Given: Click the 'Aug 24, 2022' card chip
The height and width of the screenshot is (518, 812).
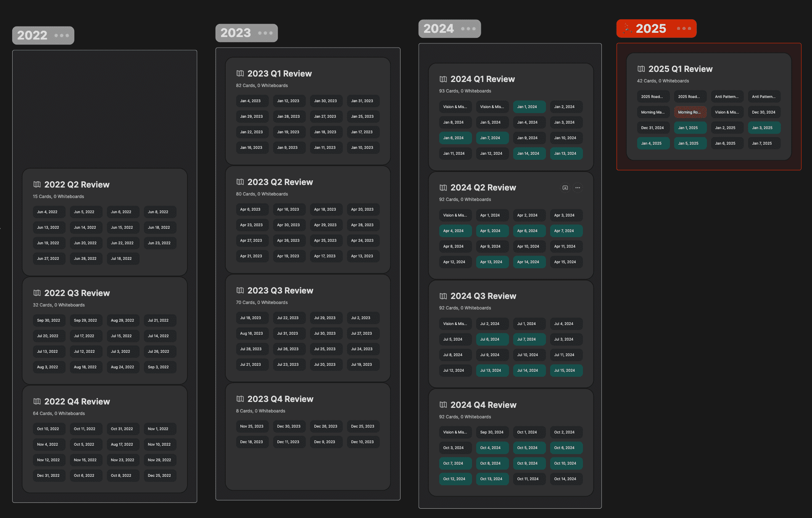Looking at the screenshot, I should (x=123, y=367).
